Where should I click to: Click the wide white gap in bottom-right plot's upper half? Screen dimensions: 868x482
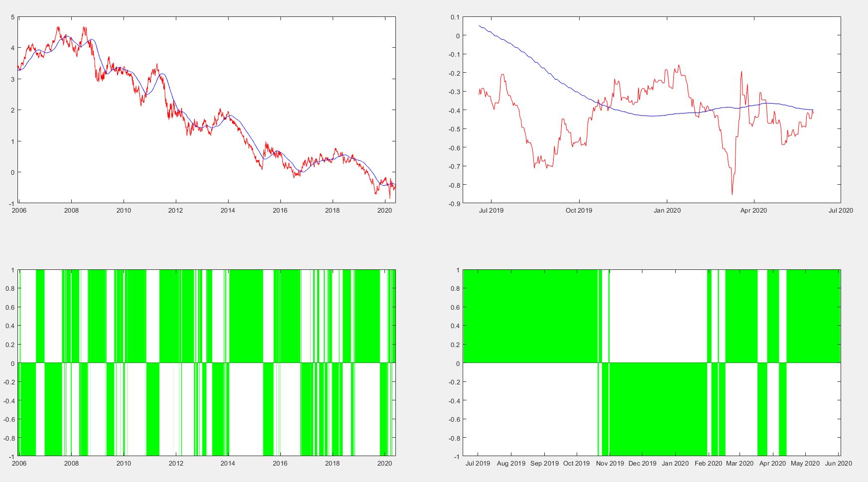[657, 316]
